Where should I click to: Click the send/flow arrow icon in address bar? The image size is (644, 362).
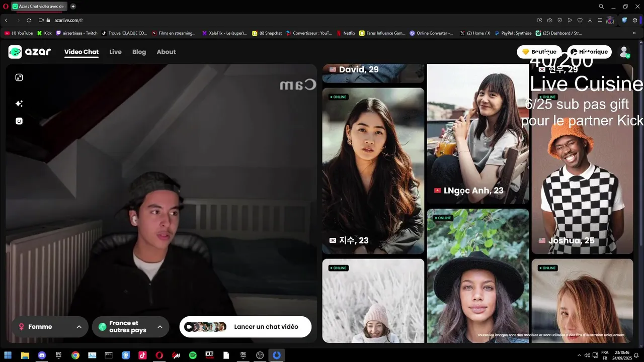(x=570, y=20)
